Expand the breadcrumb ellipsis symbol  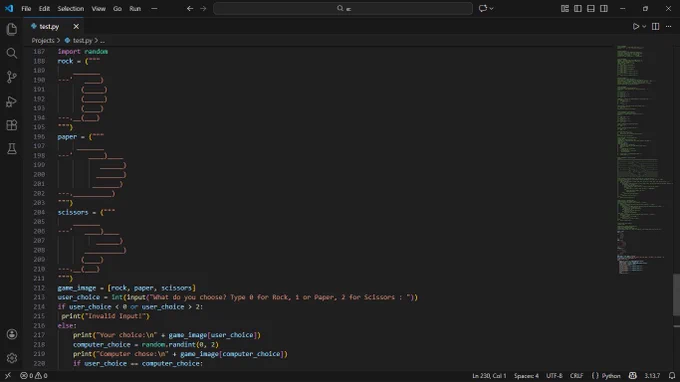(x=102, y=40)
